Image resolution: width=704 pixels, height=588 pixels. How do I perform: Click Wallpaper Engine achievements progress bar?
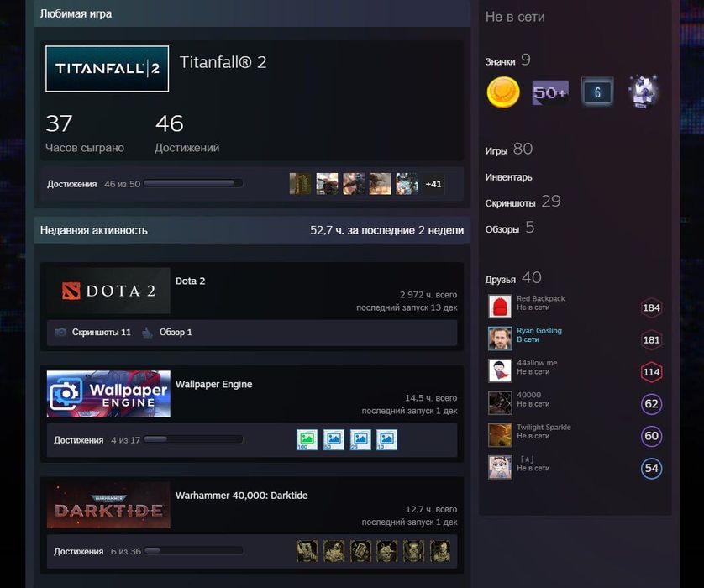click(193, 439)
